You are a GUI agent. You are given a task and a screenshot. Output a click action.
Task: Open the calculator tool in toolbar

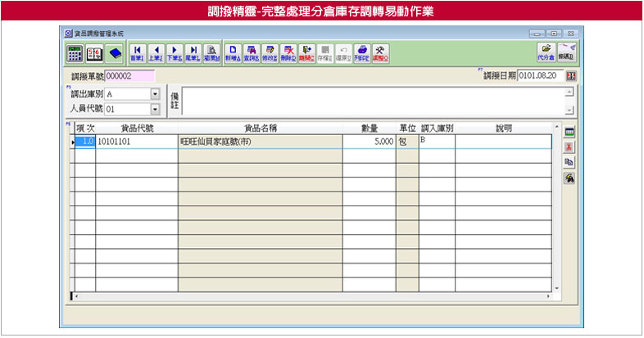pyautogui.click(x=74, y=53)
